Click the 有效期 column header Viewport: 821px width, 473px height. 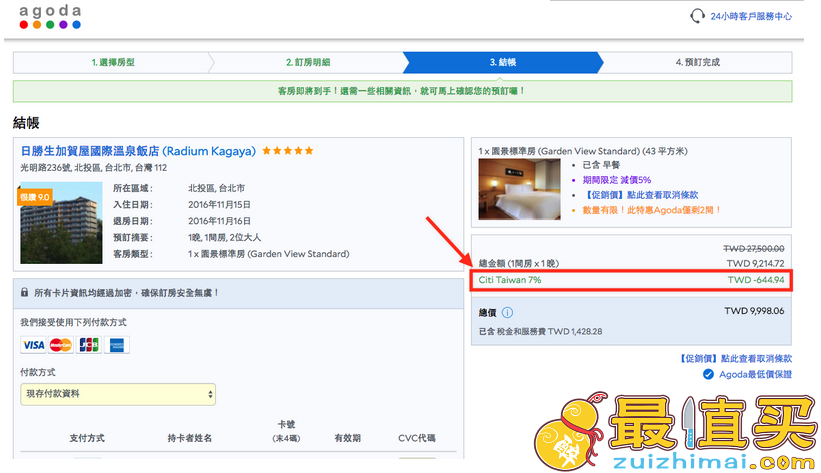pos(348,438)
